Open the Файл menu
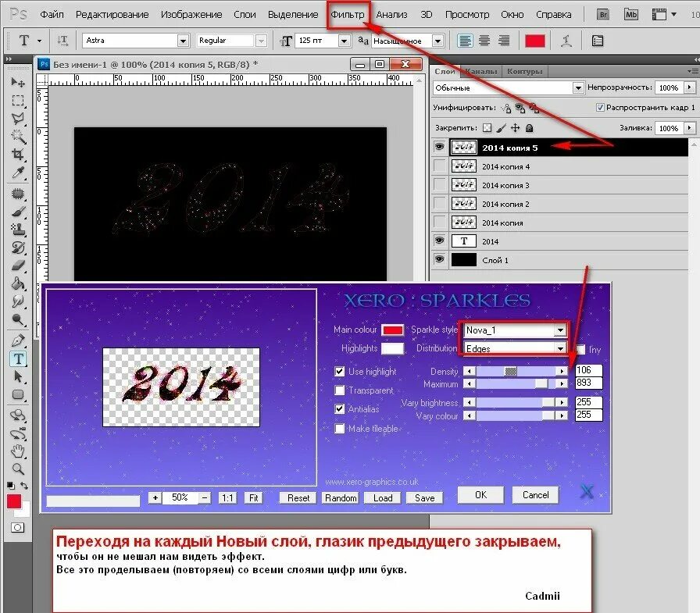This screenshot has height=613, width=700. [52, 14]
